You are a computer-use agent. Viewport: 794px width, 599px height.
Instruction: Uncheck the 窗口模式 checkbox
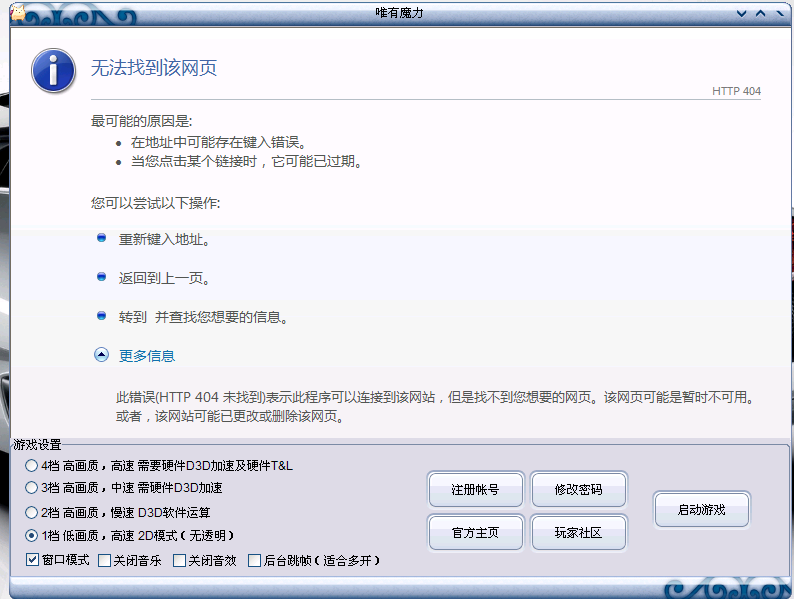click(x=33, y=560)
